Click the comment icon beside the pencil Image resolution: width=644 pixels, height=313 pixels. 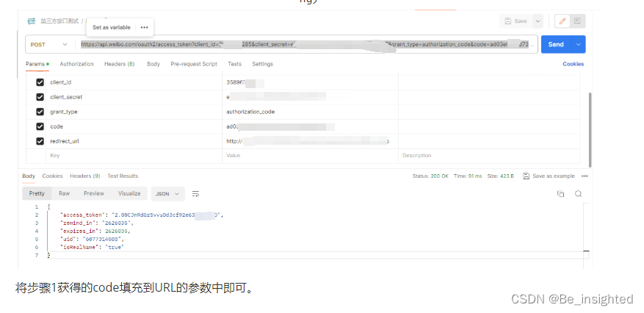[577, 21]
